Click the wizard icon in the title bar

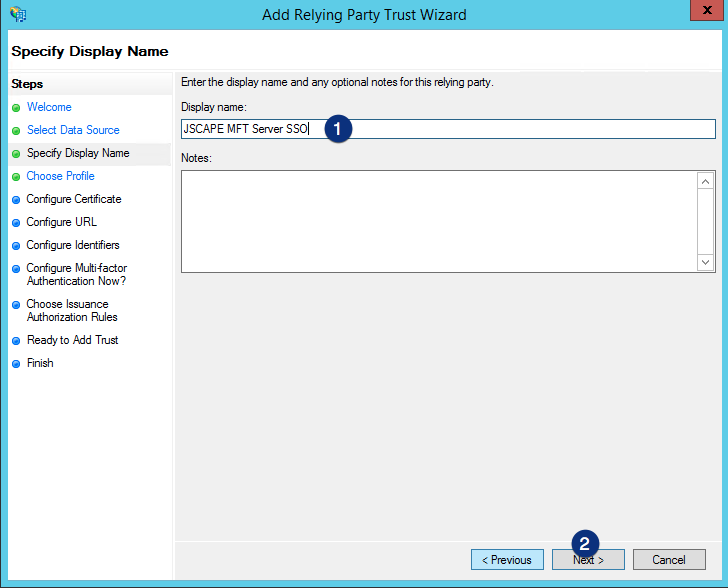tap(17, 15)
